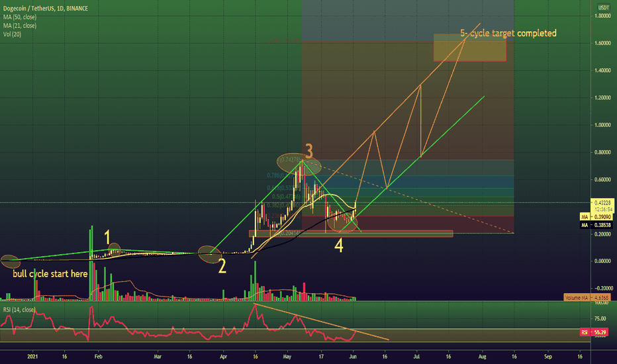The image size is (617, 364).
Task: Select the wave label 2 near April
Action: [x=222, y=267]
